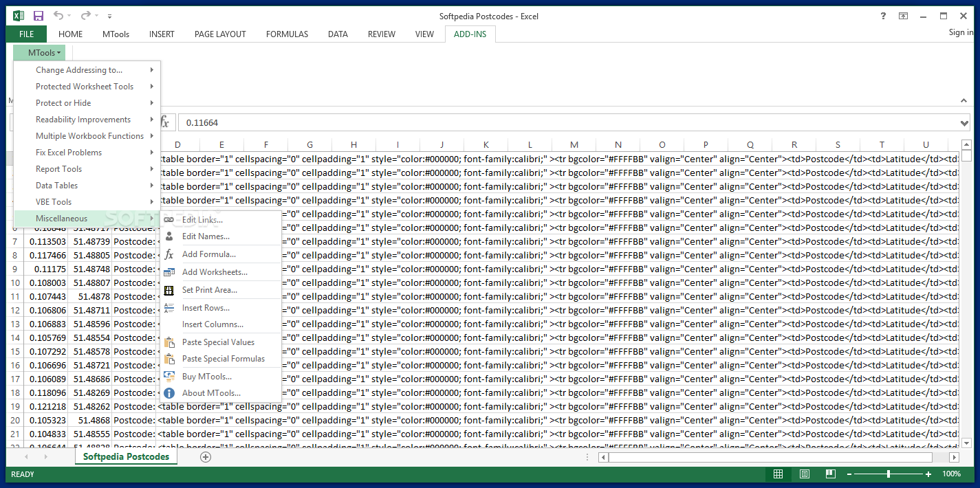Click the Buy MTools icon

click(169, 377)
